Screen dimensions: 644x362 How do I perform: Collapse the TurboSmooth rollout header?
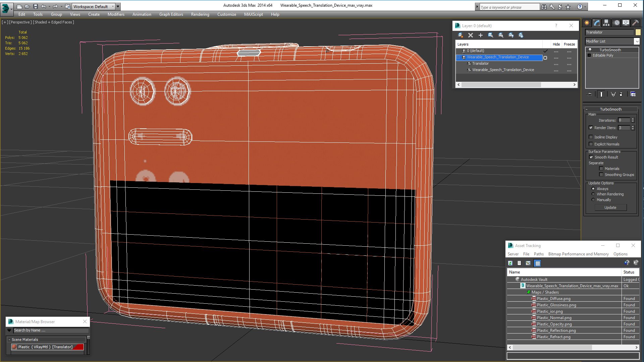point(611,109)
